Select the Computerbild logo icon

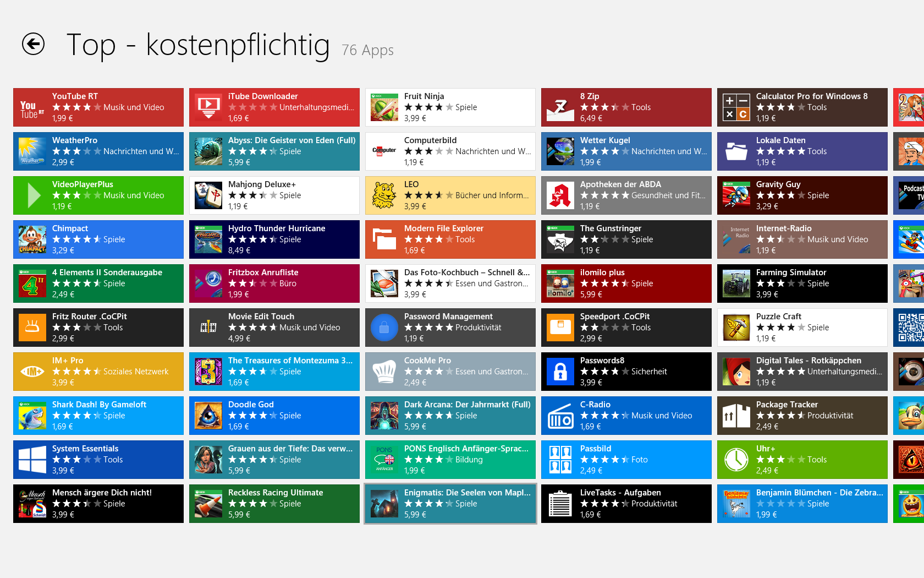coord(384,151)
